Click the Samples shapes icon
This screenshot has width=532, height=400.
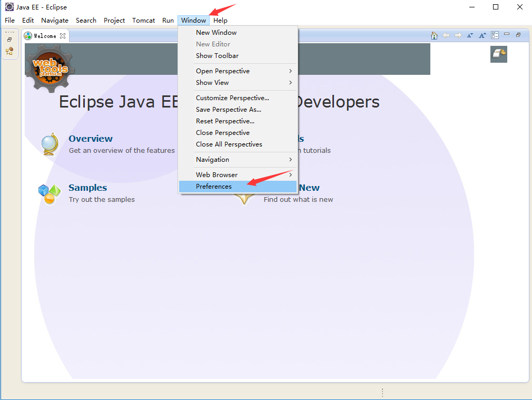[x=50, y=194]
